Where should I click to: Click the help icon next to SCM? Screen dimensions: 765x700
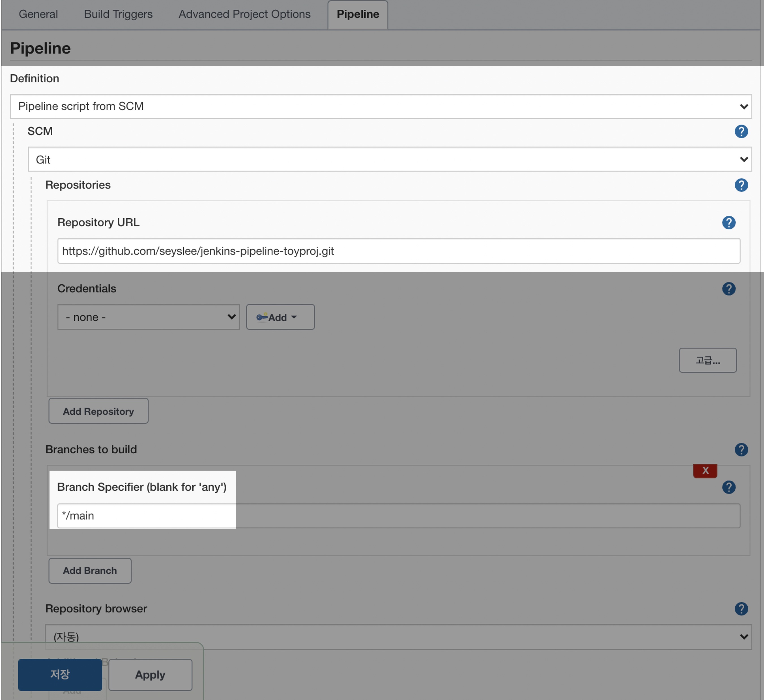(741, 131)
